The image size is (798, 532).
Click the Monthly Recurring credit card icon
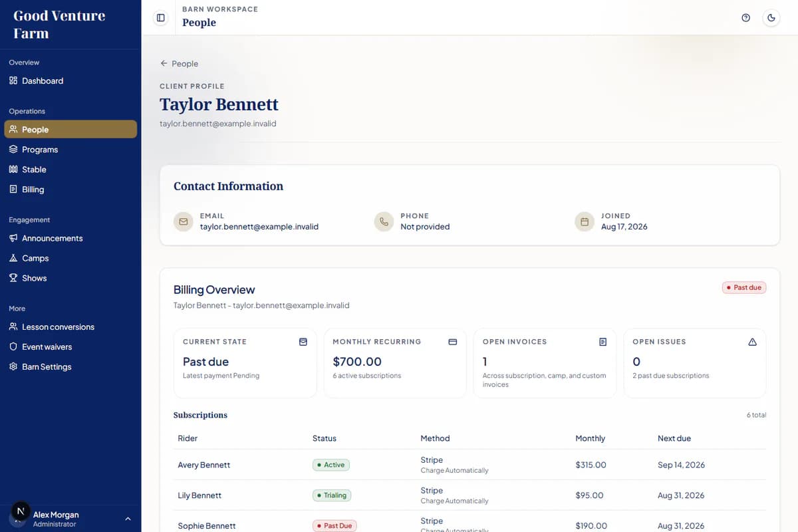point(453,342)
